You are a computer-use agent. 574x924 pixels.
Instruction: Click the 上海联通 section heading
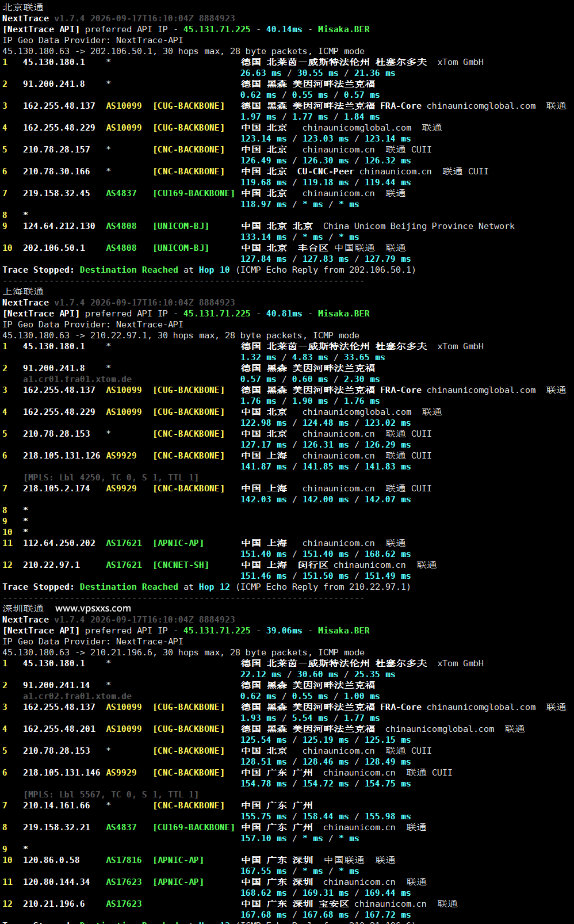23,292
